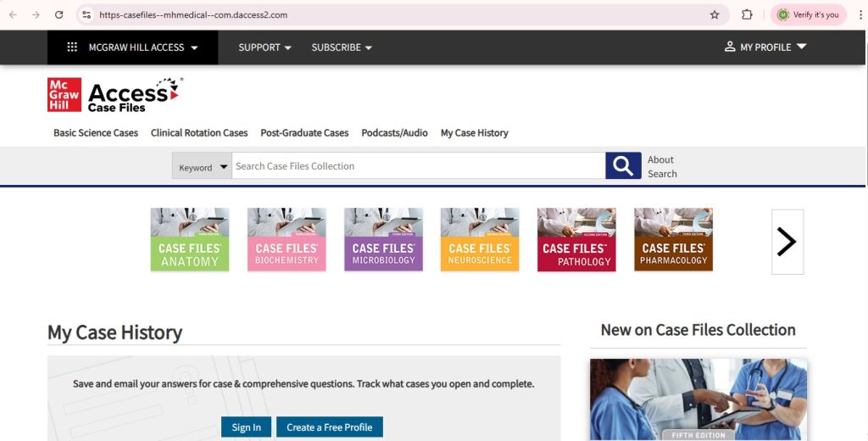Open the About Search link

(662, 167)
